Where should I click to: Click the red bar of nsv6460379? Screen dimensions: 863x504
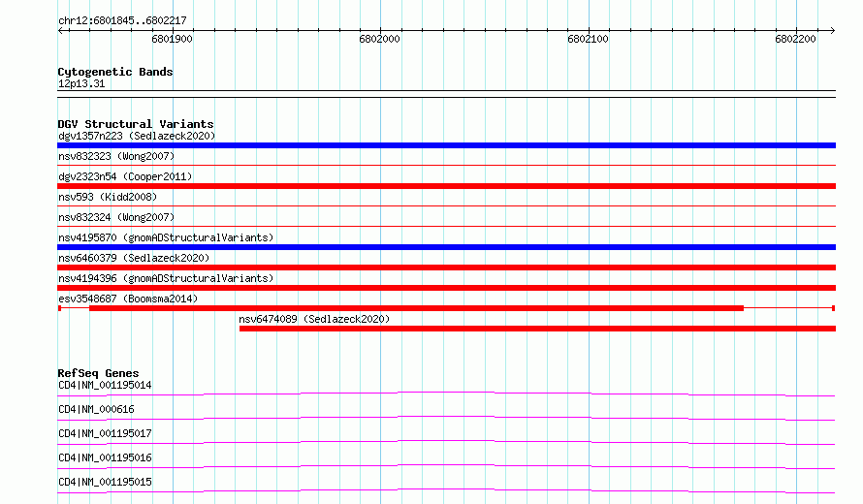point(446,268)
